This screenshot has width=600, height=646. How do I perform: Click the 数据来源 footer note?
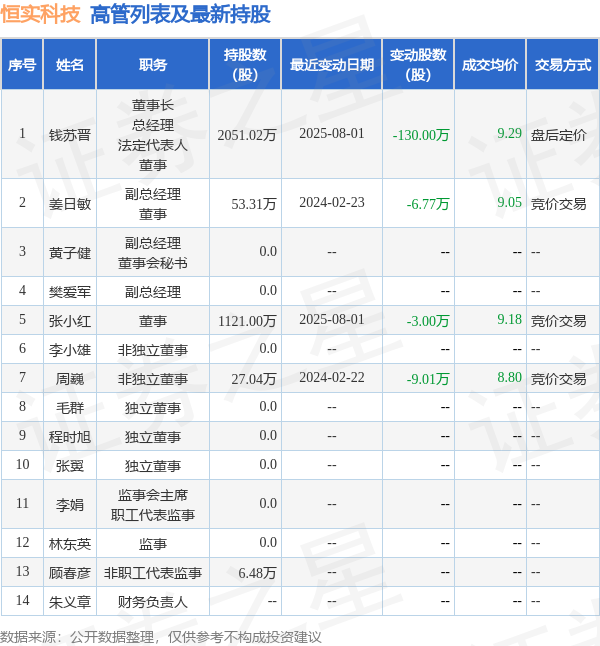pyautogui.click(x=160, y=637)
